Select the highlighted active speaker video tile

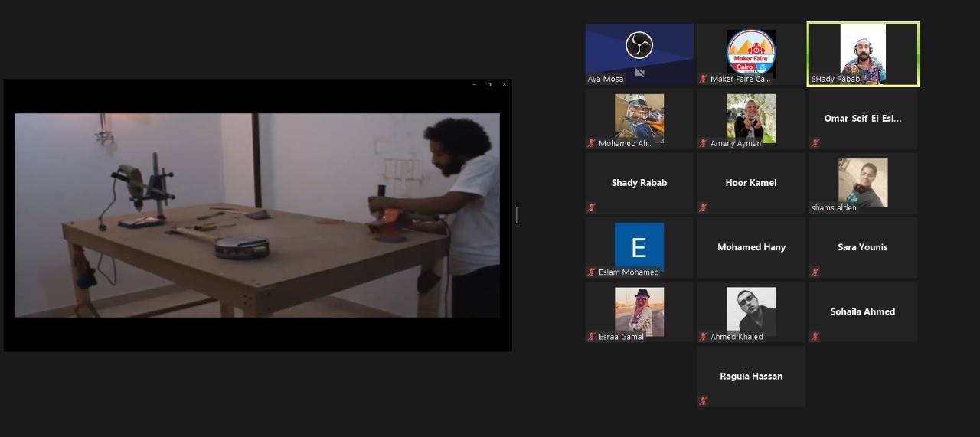pyautogui.click(x=863, y=54)
